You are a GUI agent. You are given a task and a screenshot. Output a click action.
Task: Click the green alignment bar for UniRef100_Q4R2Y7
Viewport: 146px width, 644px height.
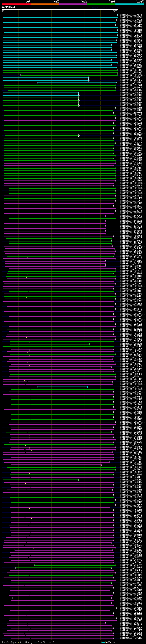tap(75, 565)
